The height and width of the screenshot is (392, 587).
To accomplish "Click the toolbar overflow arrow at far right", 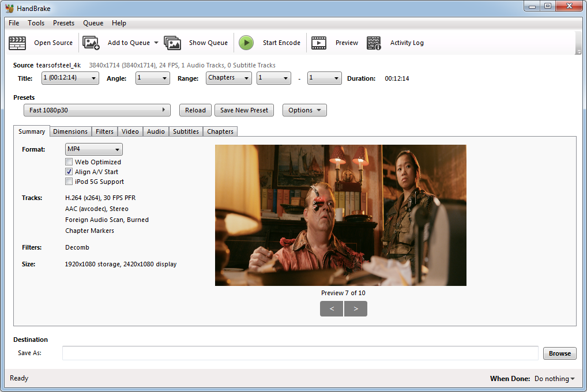I will pos(578,52).
